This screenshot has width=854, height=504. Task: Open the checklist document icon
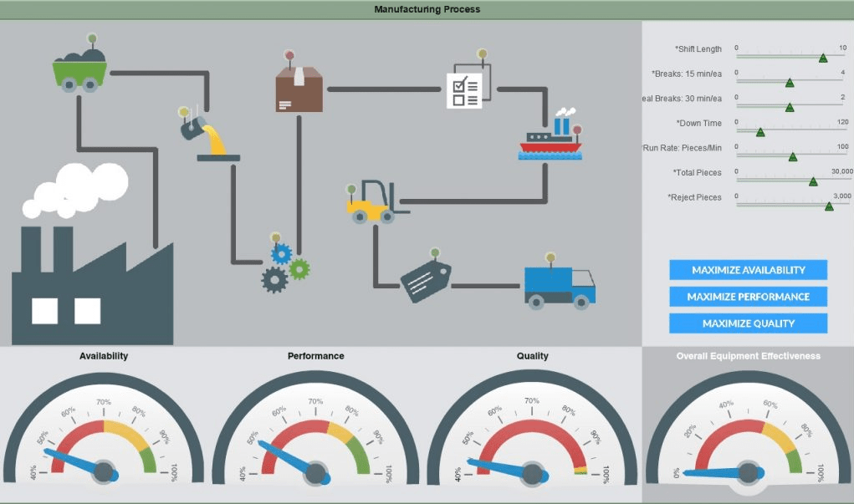click(x=469, y=86)
